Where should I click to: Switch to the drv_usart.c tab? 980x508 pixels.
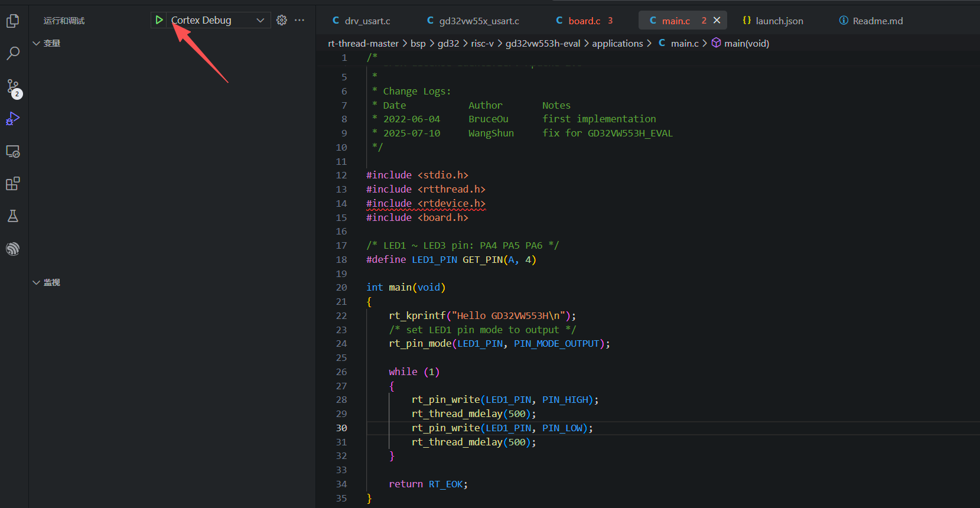[362, 21]
